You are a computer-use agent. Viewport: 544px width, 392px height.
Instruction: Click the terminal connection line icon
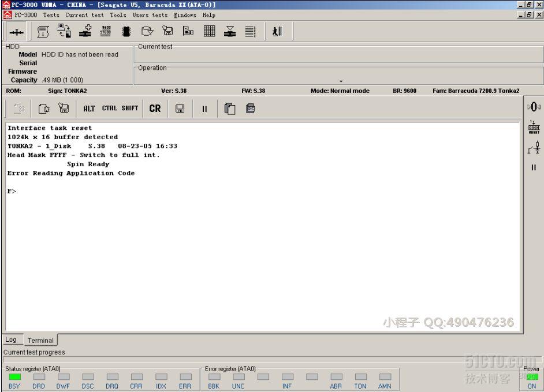16,32
